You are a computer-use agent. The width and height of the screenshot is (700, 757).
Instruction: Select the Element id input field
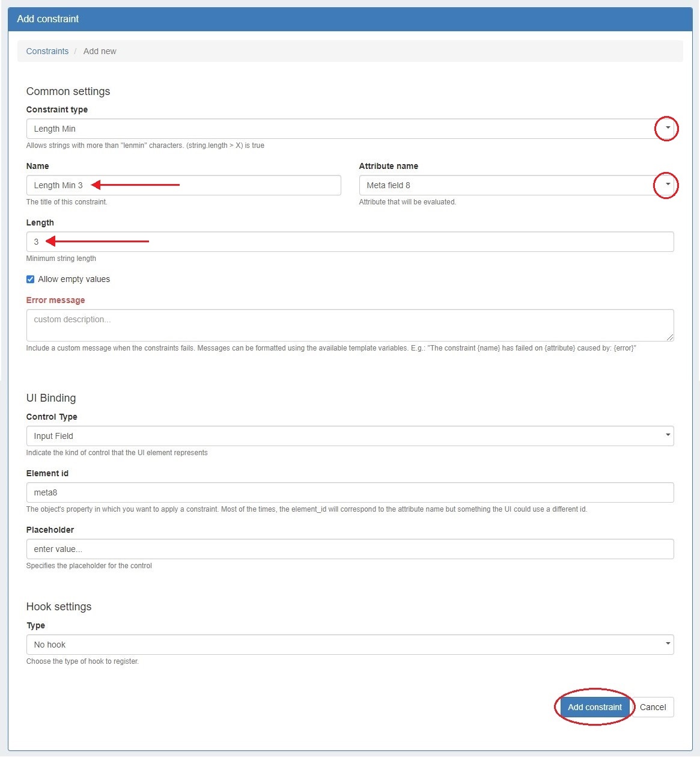(350, 492)
